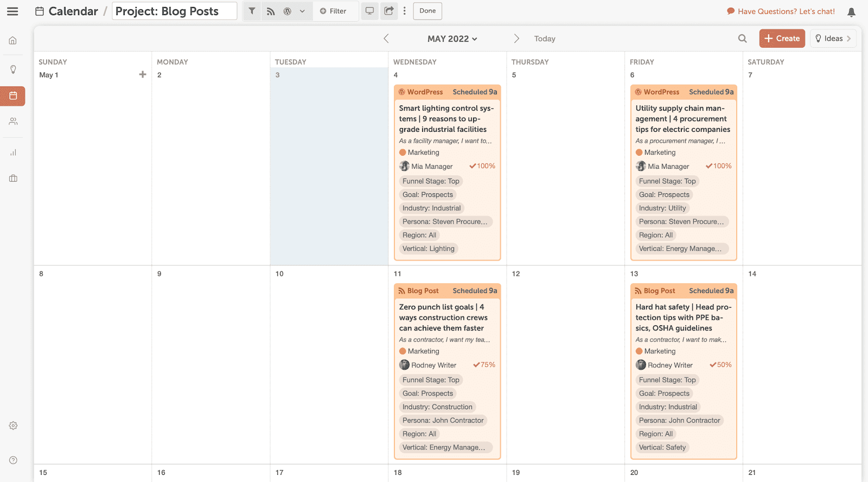Click the display monitor view icon
The height and width of the screenshot is (482, 868).
point(369,11)
